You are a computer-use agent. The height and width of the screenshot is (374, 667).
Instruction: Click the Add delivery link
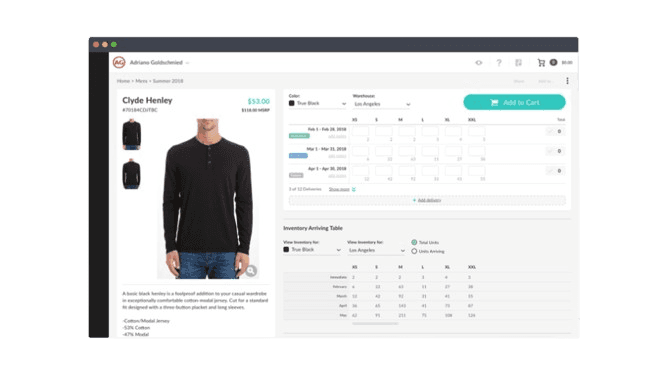coord(429,200)
